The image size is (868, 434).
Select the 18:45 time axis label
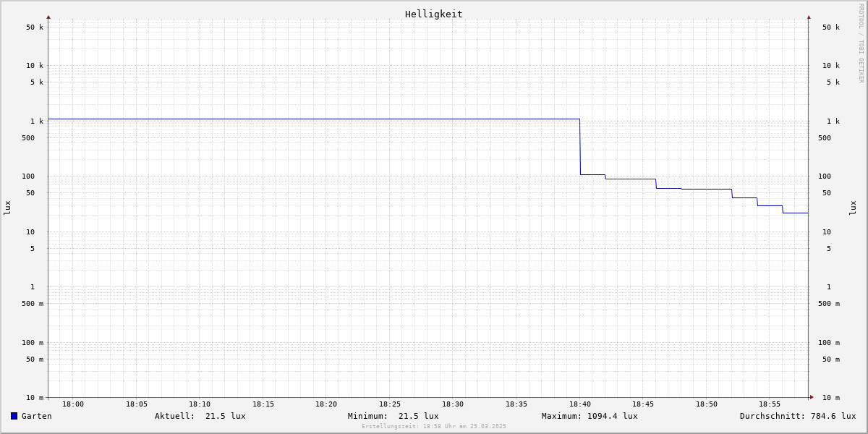tap(643, 404)
